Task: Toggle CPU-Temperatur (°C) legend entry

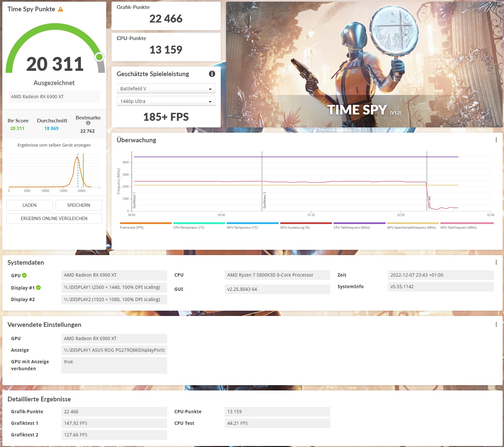Action: [x=199, y=226]
